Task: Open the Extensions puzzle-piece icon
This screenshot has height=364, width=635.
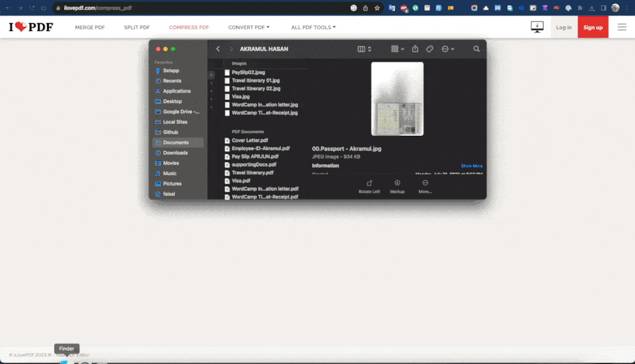Action: [580, 8]
